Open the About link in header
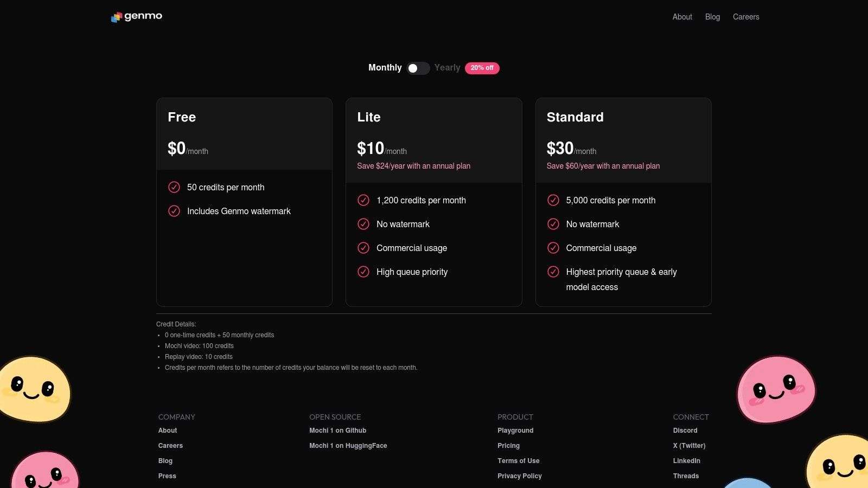The height and width of the screenshot is (488, 868). point(682,17)
